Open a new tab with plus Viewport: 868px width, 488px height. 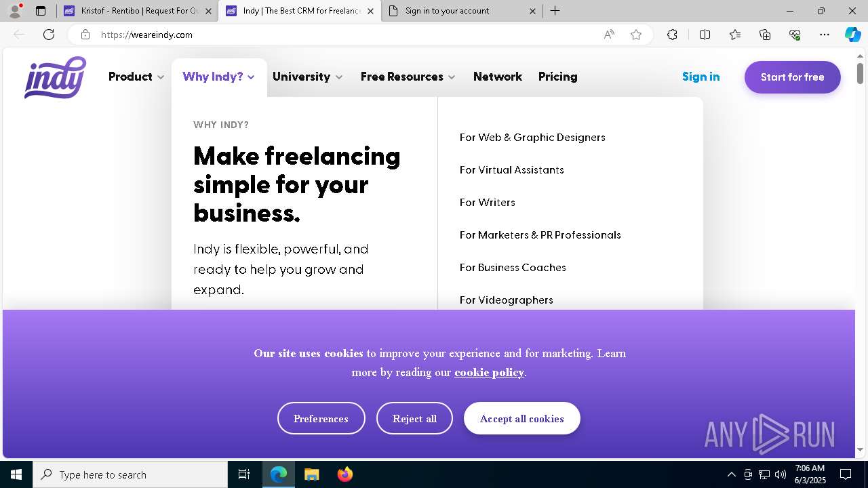coord(555,11)
